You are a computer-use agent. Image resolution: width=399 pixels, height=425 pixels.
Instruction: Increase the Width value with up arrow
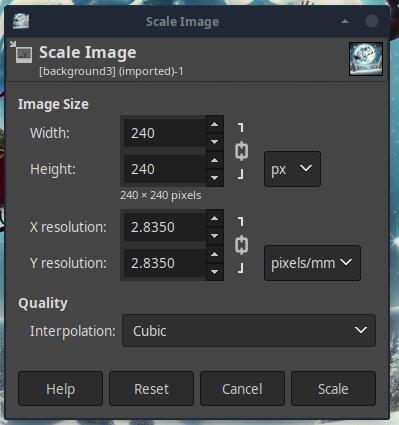(215, 124)
